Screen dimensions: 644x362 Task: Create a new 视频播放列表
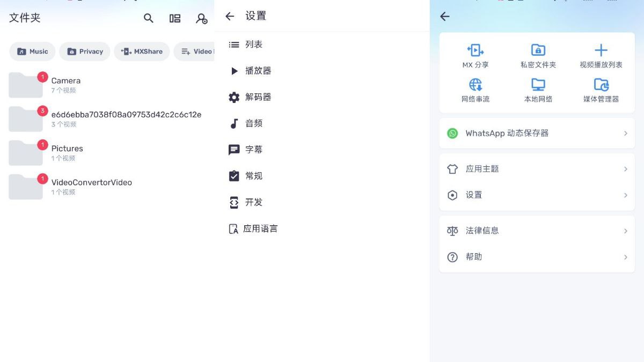coord(601,55)
